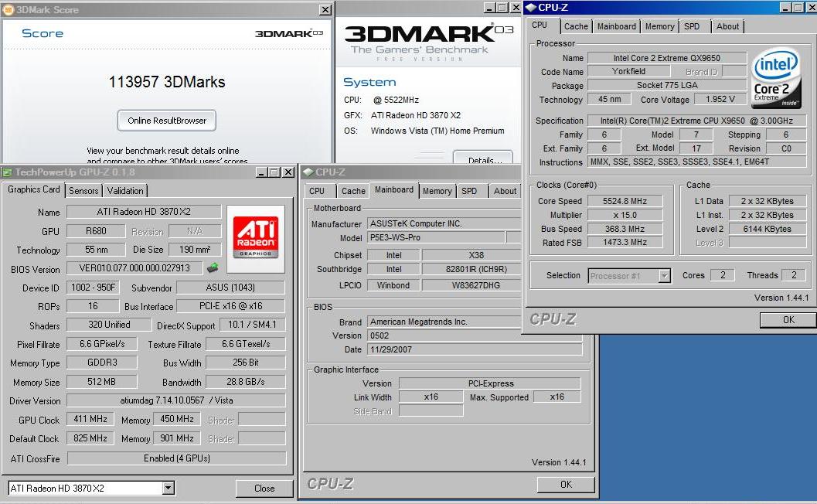Click the motherboard Model P5E3-WS-Pro field

tap(436, 237)
